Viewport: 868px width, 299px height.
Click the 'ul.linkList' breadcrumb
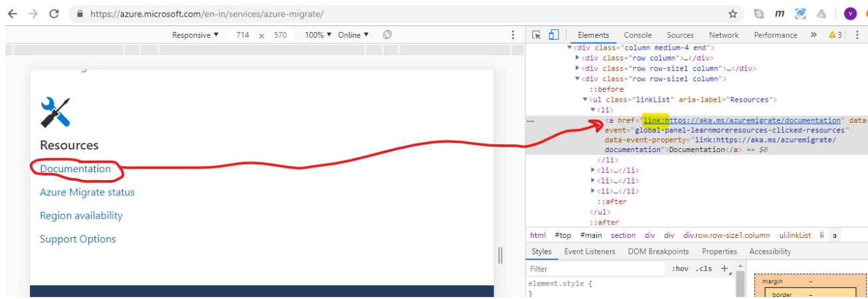click(795, 235)
